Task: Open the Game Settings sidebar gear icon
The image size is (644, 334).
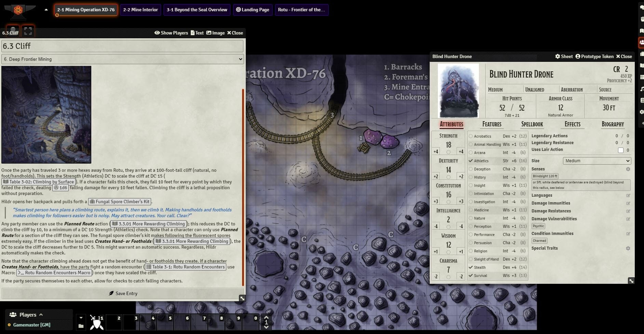Action: [x=641, y=112]
